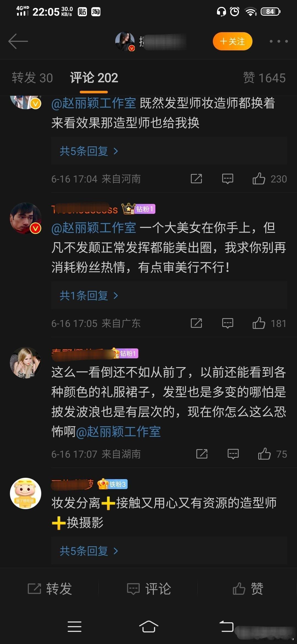
Task: Tap the back arrow icon
Action: tap(18, 41)
